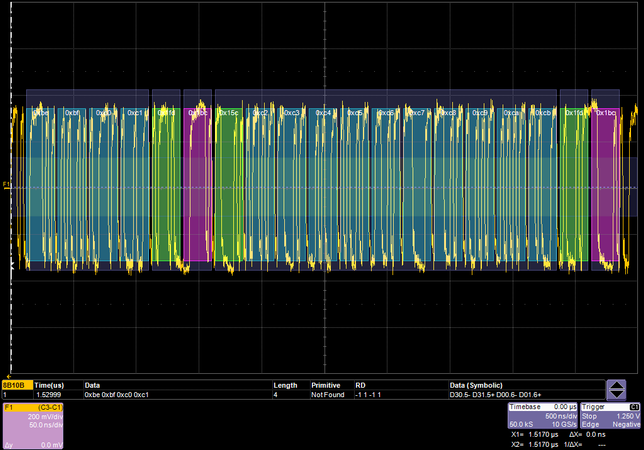
Task: Click the 50.0 kS memory depth value
Action: (x=521, y=424)
